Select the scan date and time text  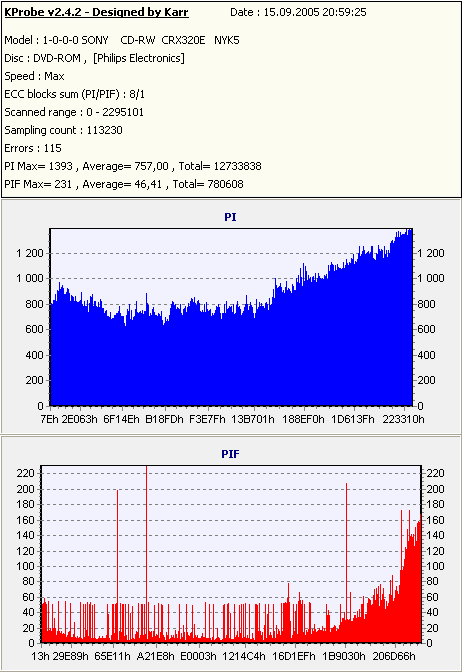click(298, 12)
